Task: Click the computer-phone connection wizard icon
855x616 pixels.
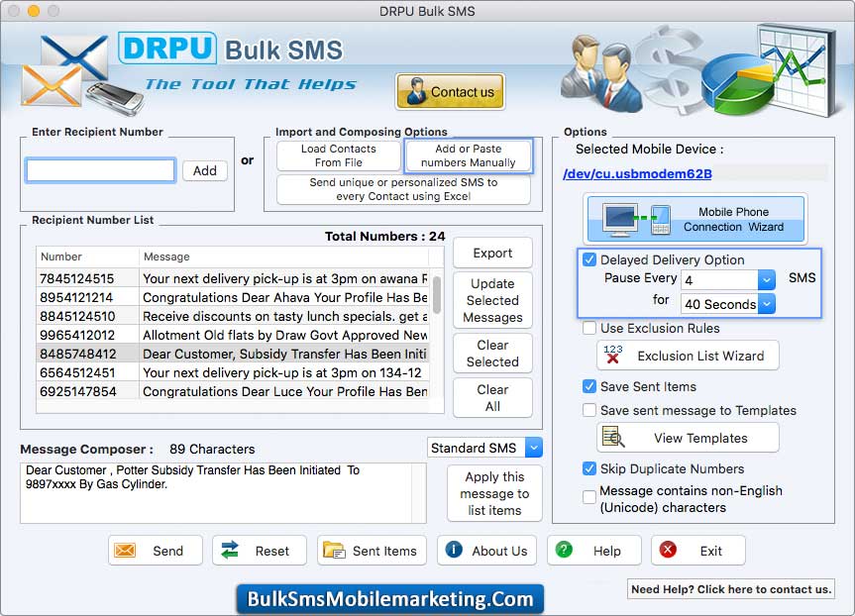Action: 636,219
